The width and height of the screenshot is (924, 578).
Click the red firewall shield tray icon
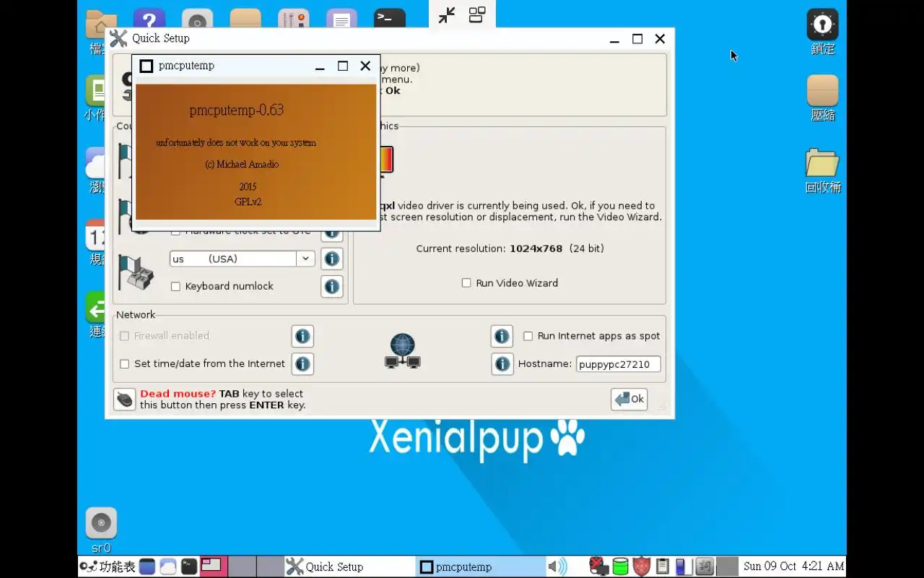641,566
